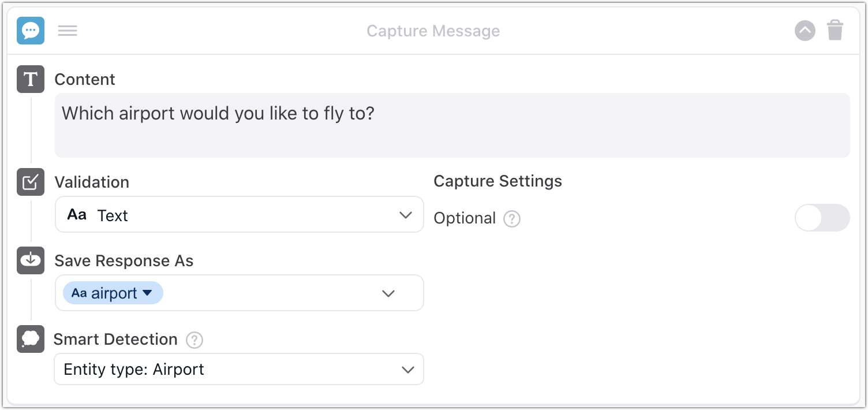
Task: Click the Validation label
Action: click(92, 182)
